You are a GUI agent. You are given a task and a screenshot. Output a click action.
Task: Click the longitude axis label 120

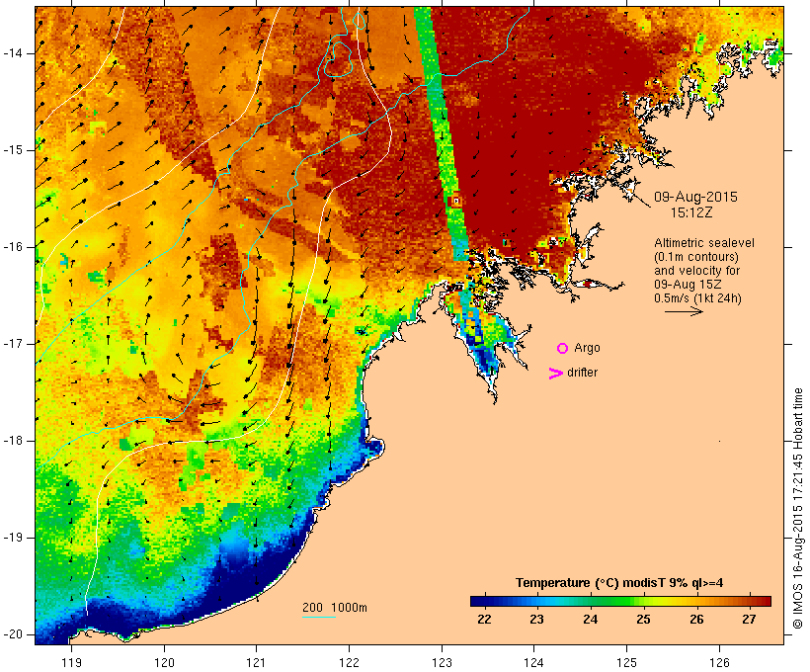coord(164,663)
